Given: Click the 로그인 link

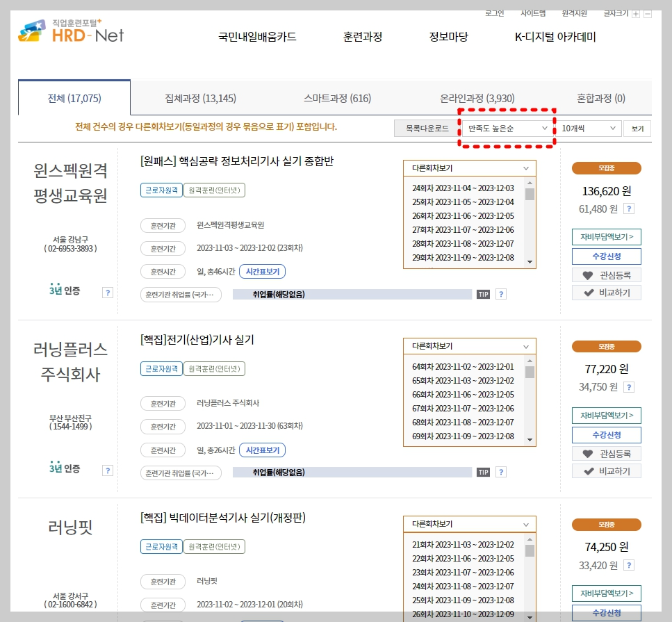Looking at the screenshot, I should pos(495,13).
